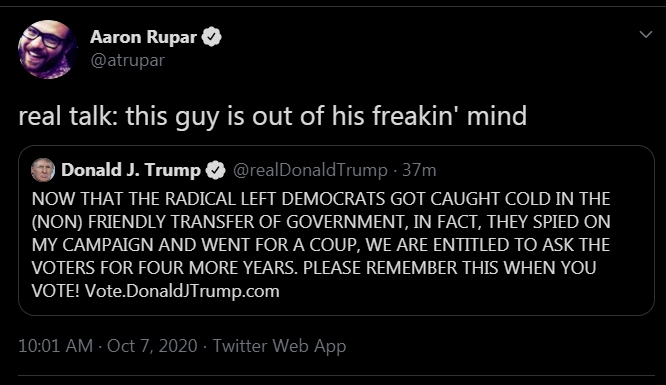666x385 pixels.
Task: Open Aaron Rupar's profile picture
Action: [48, 49]
